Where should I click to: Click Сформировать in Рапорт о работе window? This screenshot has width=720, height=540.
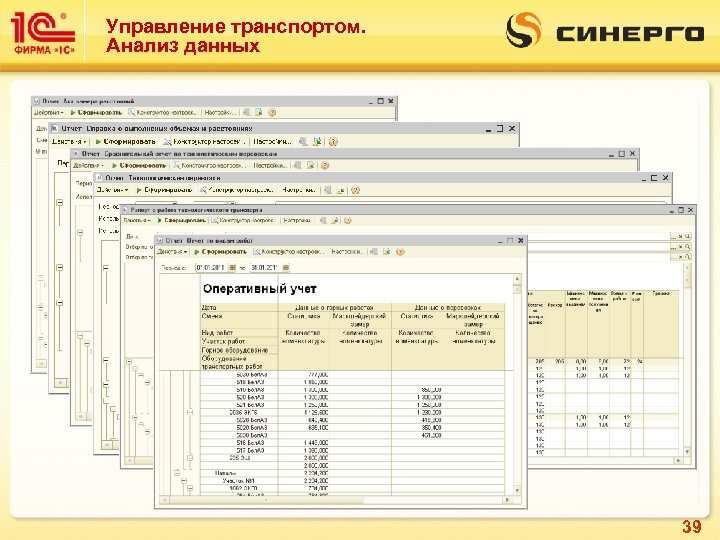click(x=182, y=220)
